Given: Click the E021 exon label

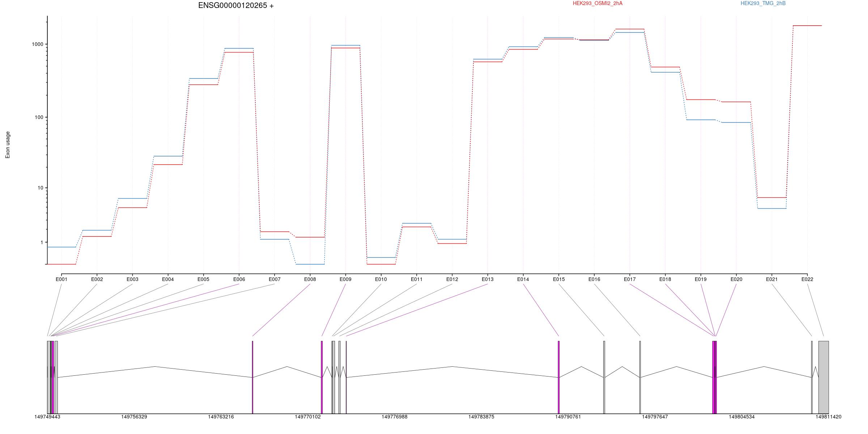Looking at the screenshot, I should click(x=772, y=279).
